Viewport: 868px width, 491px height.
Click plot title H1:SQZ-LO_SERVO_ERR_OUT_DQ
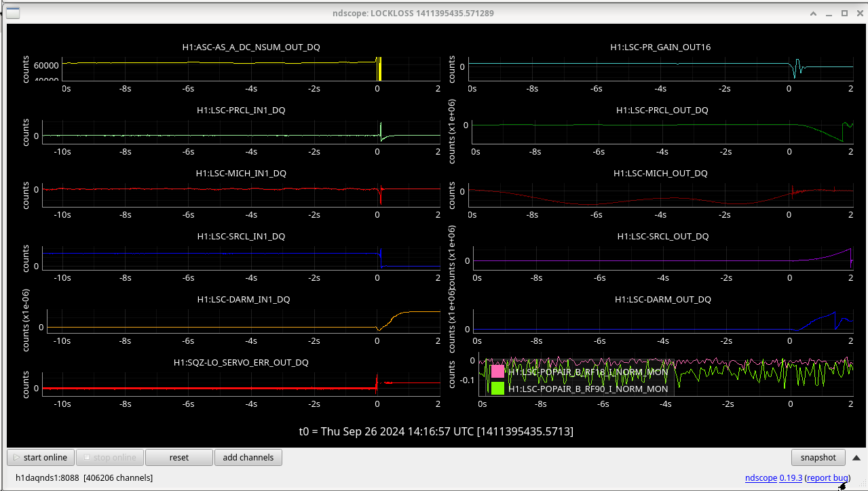coord(241,362)
